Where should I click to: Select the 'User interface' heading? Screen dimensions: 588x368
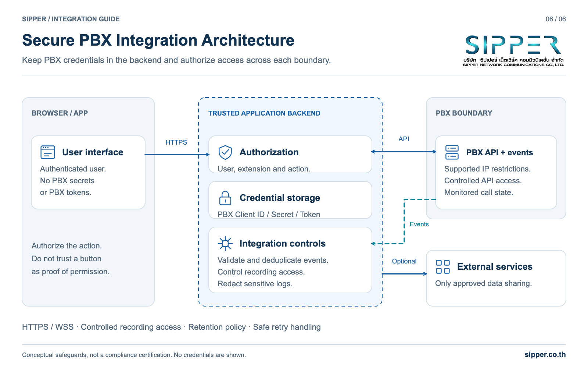(x=93, y=152)
